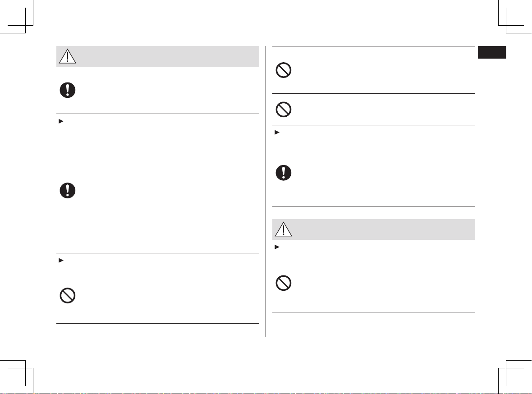Click the gray warning banner in the left column
The height and width of the screenshot is (394, 532).
pos(158,56)
